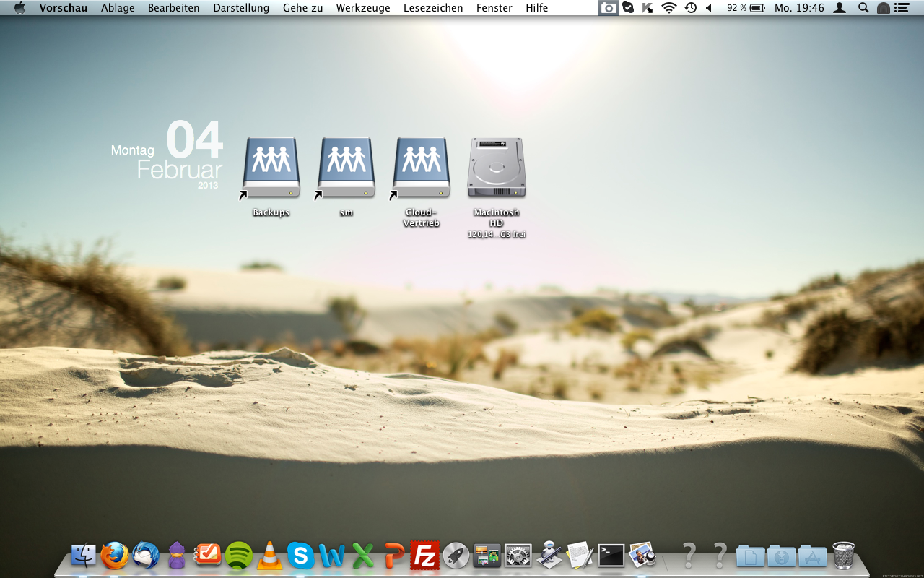Launch FileZilla from the dock

pos(425,556)
